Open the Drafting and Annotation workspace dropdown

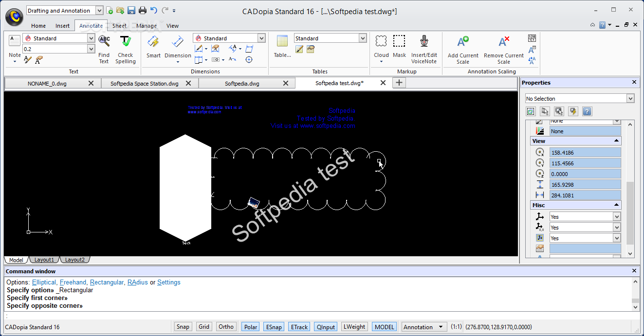point(99,10)
